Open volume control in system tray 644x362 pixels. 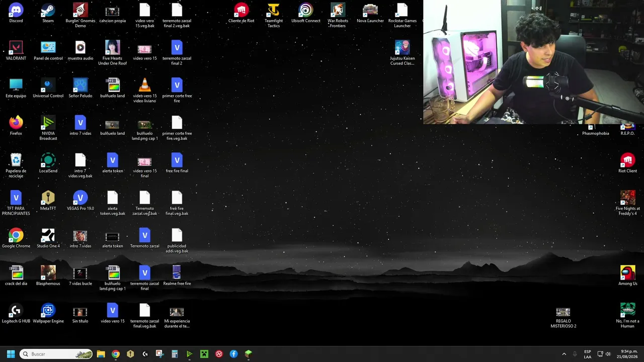point(608,354)
